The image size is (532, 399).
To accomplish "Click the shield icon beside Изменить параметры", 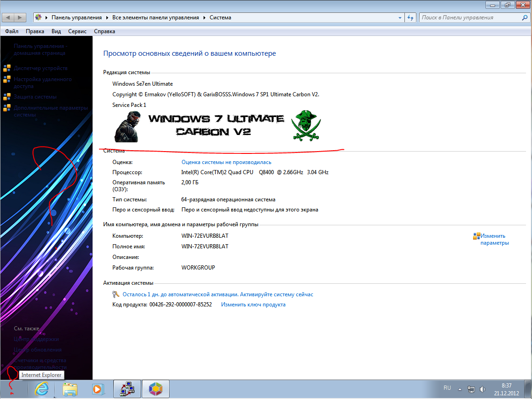I will pos(476,236).
